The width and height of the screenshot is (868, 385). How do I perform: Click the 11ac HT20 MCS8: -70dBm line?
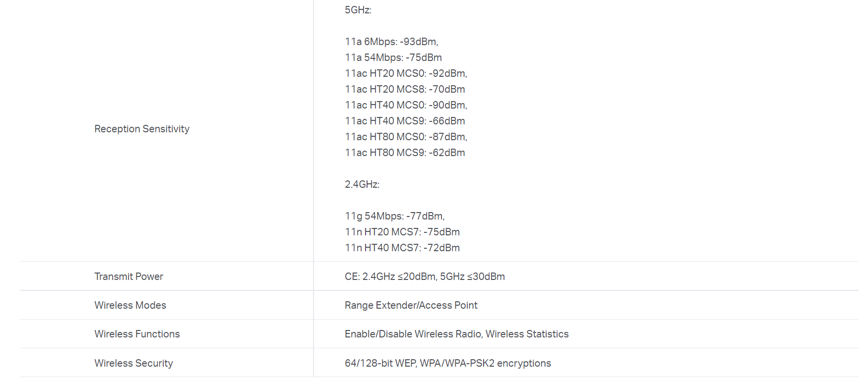coord(405,89)
